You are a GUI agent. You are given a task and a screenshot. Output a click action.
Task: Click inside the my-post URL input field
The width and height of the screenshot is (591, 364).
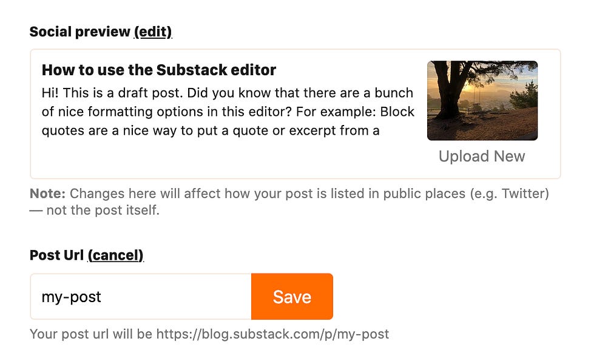(x=140, y=297)
